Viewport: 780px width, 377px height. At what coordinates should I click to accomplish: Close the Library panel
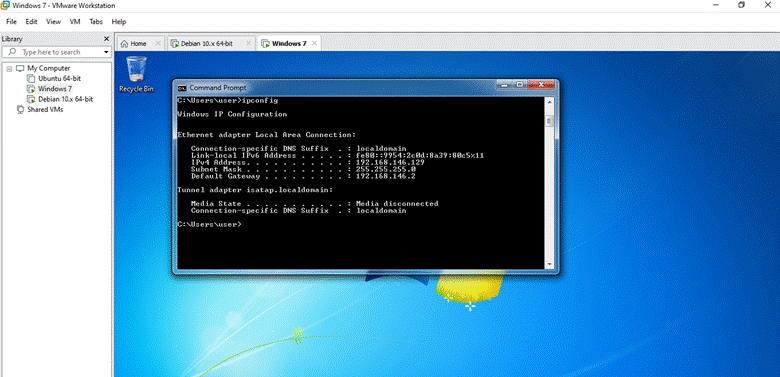coord(106,39)
